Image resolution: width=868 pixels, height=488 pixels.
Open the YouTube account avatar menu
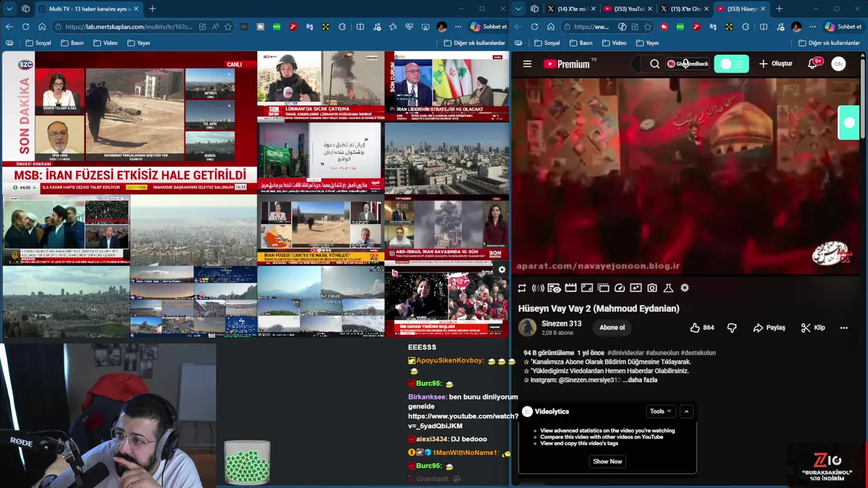839,64
